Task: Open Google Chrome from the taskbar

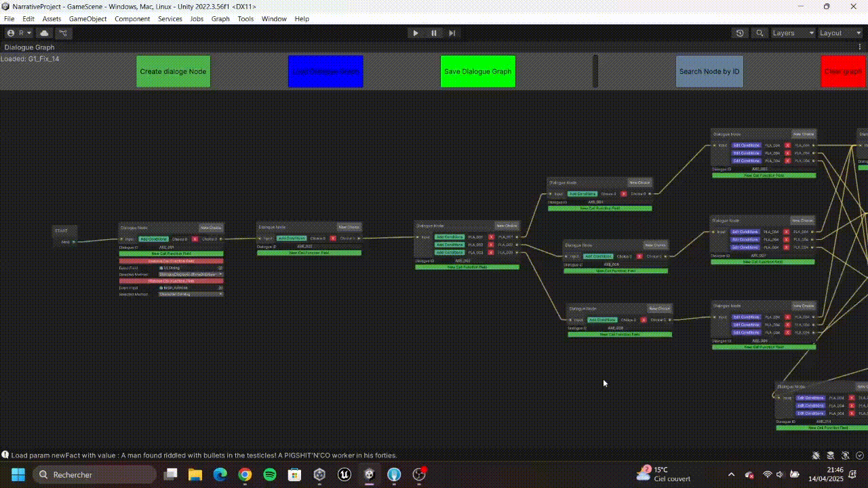Action: pyautogui.click(x=245, y=474)
